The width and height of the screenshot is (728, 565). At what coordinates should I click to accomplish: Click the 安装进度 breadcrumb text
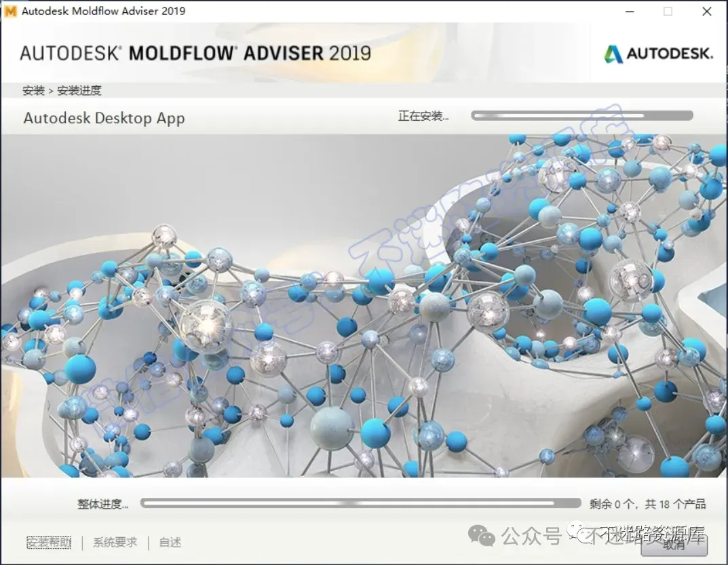[x=79, y=90]
